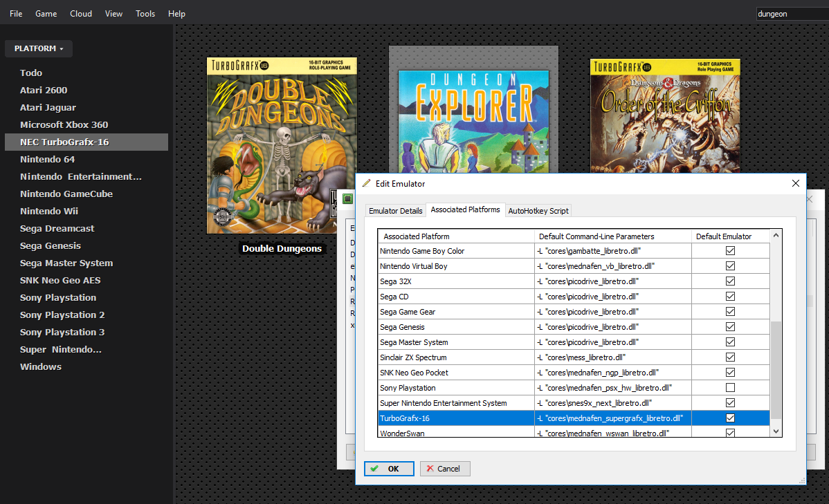Viewport: 829px width, 504px height.
Task: Enable default emulator for Sony Playstation row
Action: [x=730, y=388]
